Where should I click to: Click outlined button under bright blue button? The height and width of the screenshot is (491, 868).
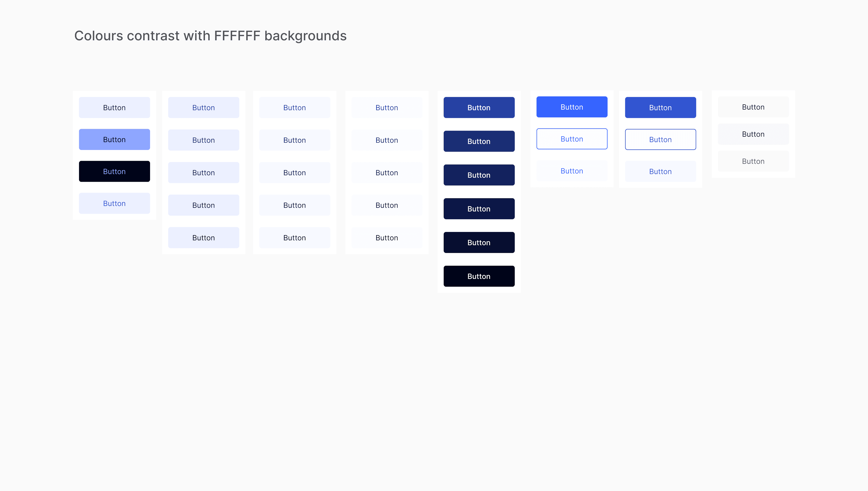tap(572, 139)
